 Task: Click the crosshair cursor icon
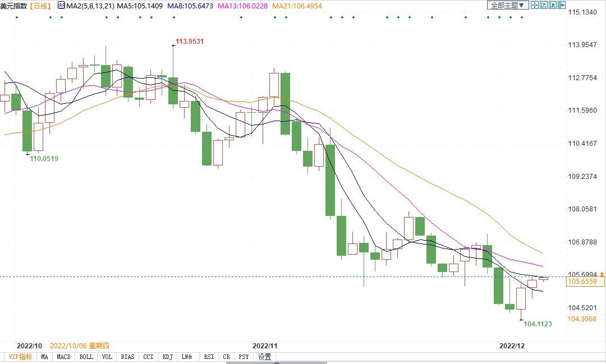(535, 5)
